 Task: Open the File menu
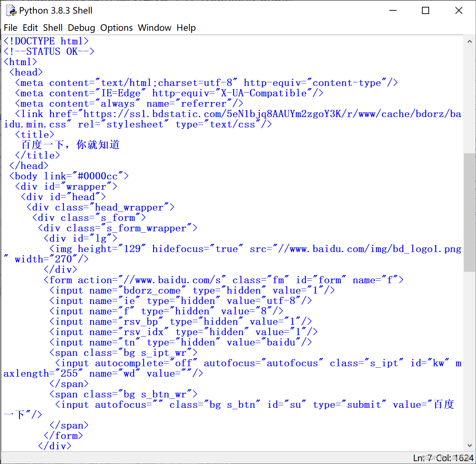point(10,28)
